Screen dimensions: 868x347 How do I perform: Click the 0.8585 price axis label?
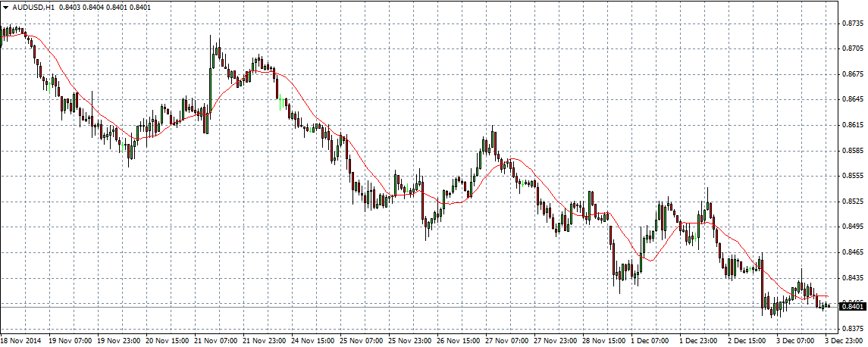point(853,151)
